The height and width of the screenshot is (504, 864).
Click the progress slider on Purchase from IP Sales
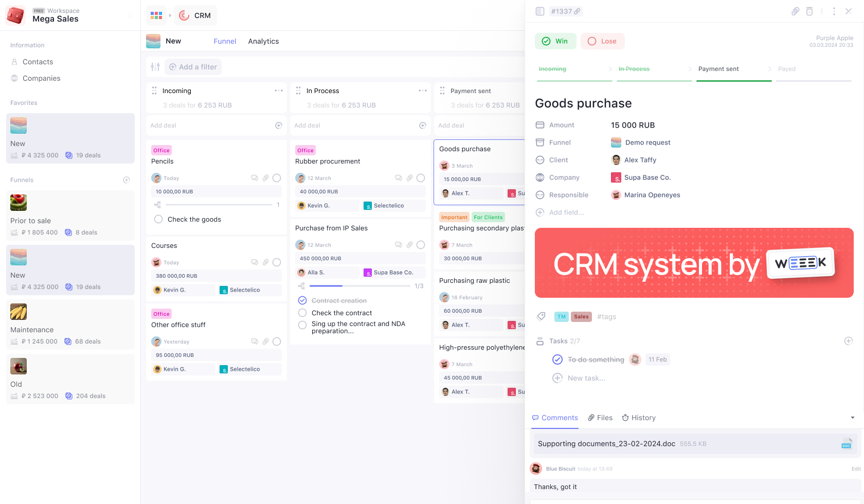pos(360,286)
